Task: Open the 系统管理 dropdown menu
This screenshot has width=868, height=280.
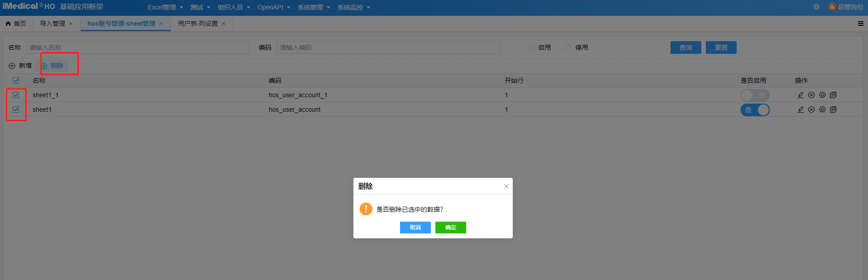Action: click(313, 7)
